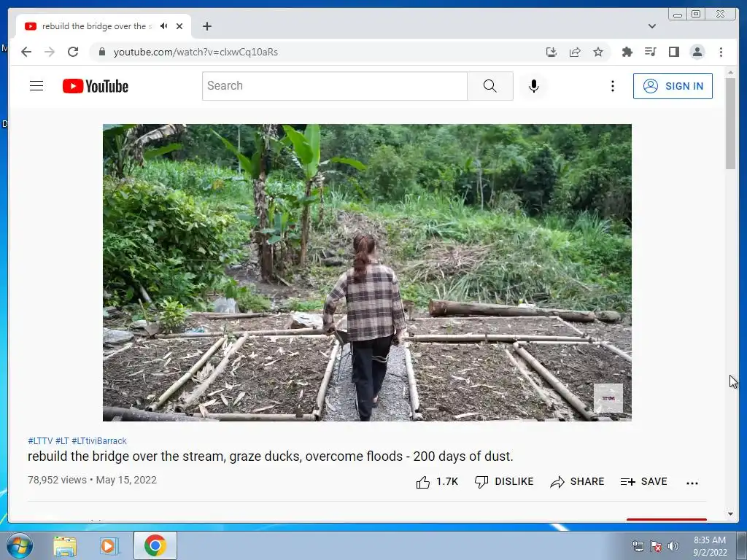Click the SHARE button
This screenshot has height=560, width=747.
[x=577, y=482]
